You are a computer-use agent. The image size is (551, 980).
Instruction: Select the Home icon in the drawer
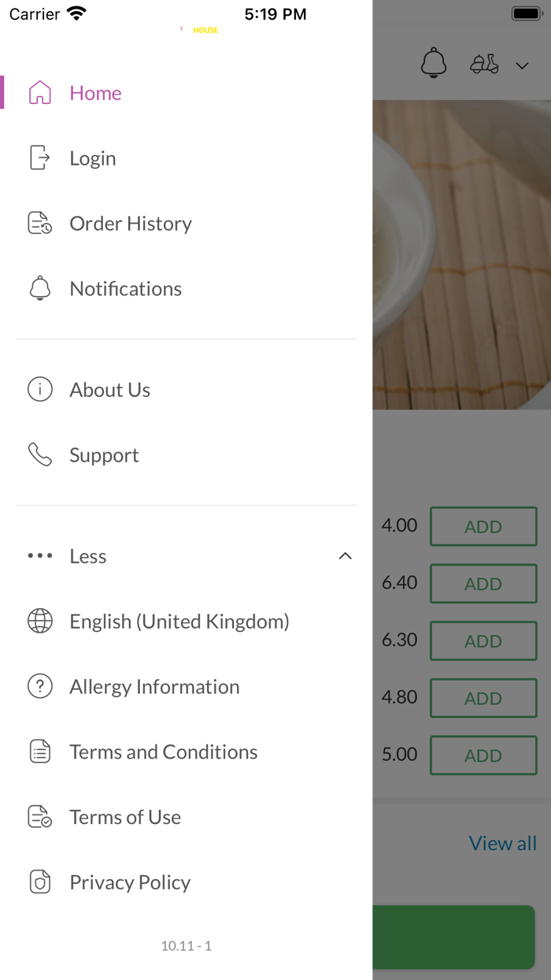(x=39, y=93)
